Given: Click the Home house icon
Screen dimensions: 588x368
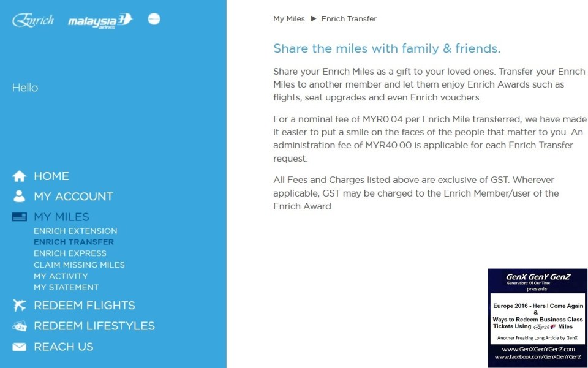Looking at the screenshot, I should click(x=20, y=176).
